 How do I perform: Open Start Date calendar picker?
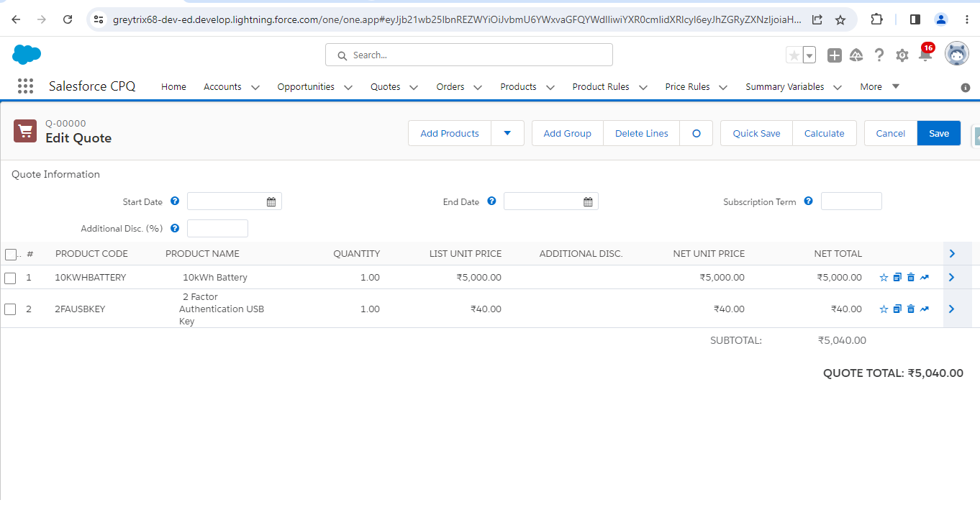pos(271,202)
